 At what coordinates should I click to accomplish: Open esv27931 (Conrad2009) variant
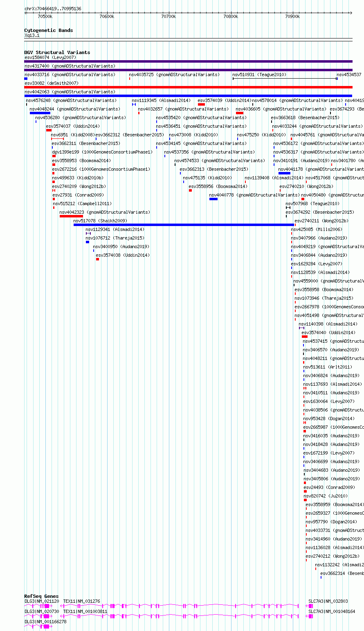click(78, 195)
